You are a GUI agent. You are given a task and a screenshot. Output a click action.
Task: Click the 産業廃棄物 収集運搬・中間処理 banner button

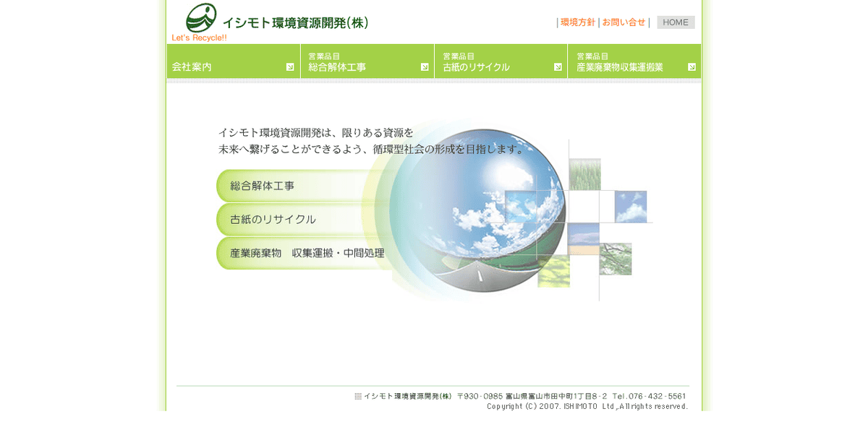click(x=304, y=253)
